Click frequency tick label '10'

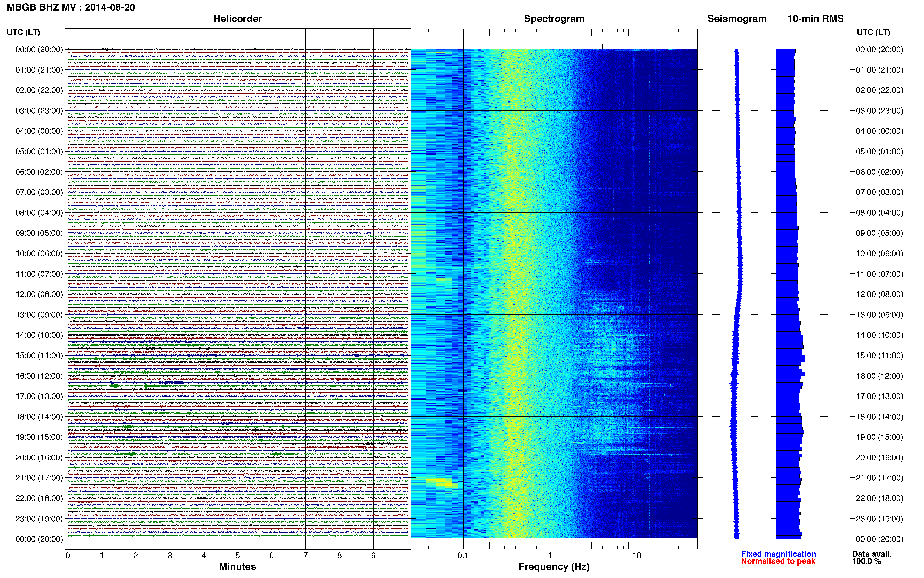637,556
